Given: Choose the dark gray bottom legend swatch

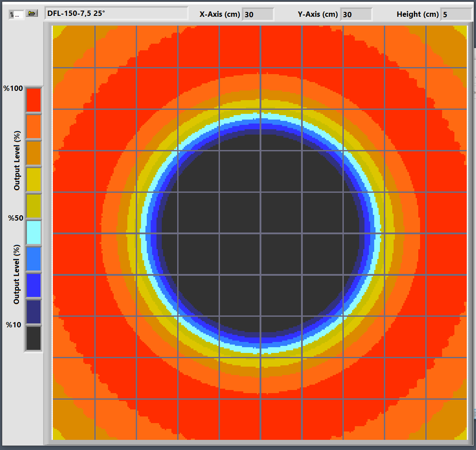Looking at the screenshot, I should click(x=33, y=338).
